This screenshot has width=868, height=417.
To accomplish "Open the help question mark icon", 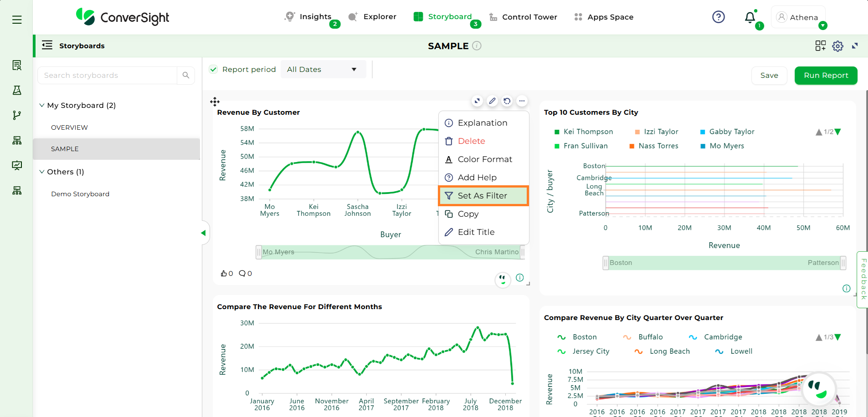I will coord(718,17).
